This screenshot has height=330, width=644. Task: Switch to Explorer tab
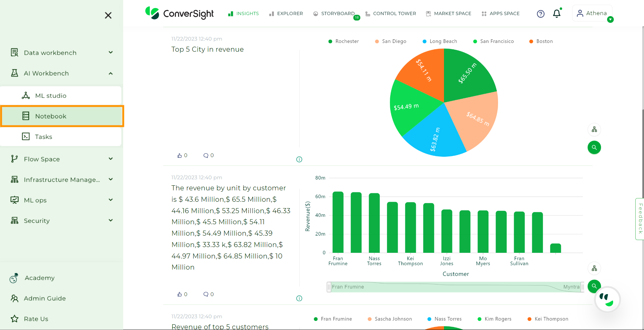pos(286,13)
